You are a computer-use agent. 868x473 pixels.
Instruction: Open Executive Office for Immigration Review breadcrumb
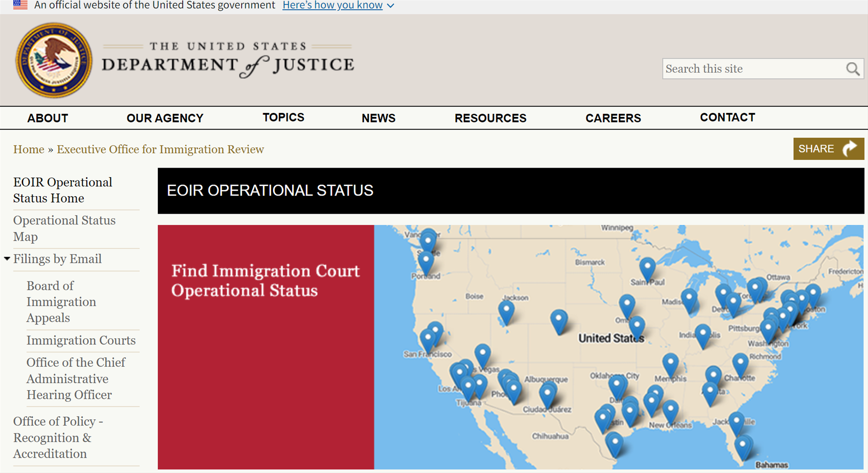tap(160, 150)
